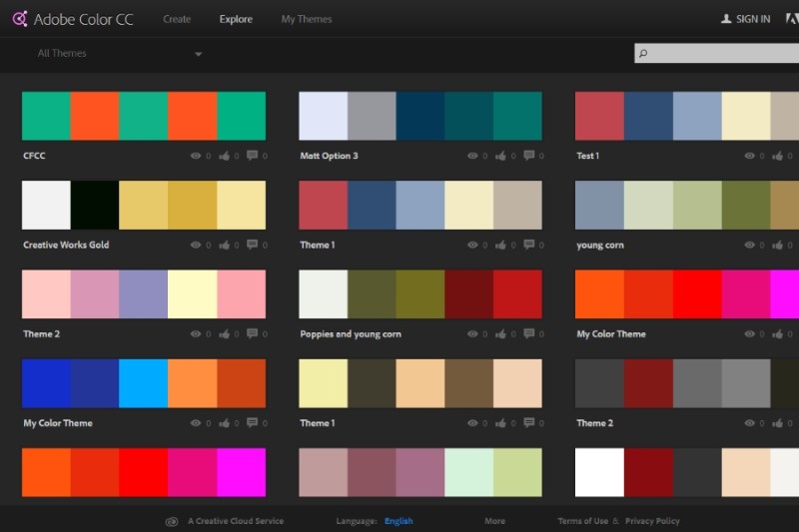Switch to the Create tab
Image resolution: width=799 pixels, height=532 pixels.
pos(177,19)
